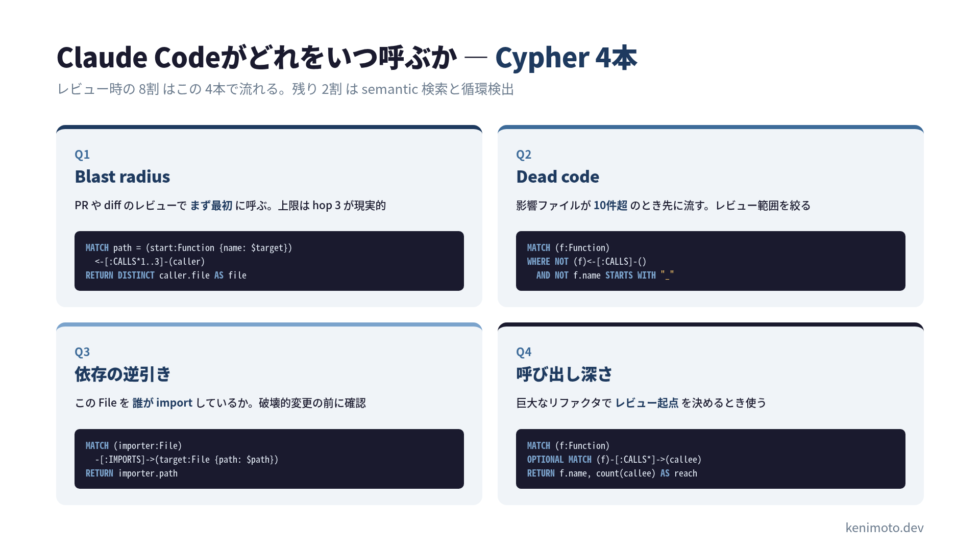Click the 'kenimoto.dev' footer text
This screenshot has width=980, height=551.
coord(885,528)
